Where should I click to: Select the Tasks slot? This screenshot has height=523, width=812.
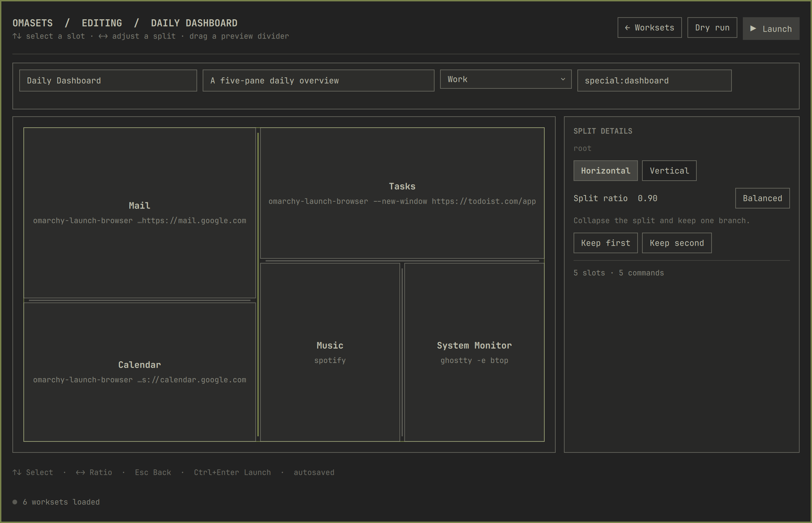pyautogui.click(x=402, y=193)
